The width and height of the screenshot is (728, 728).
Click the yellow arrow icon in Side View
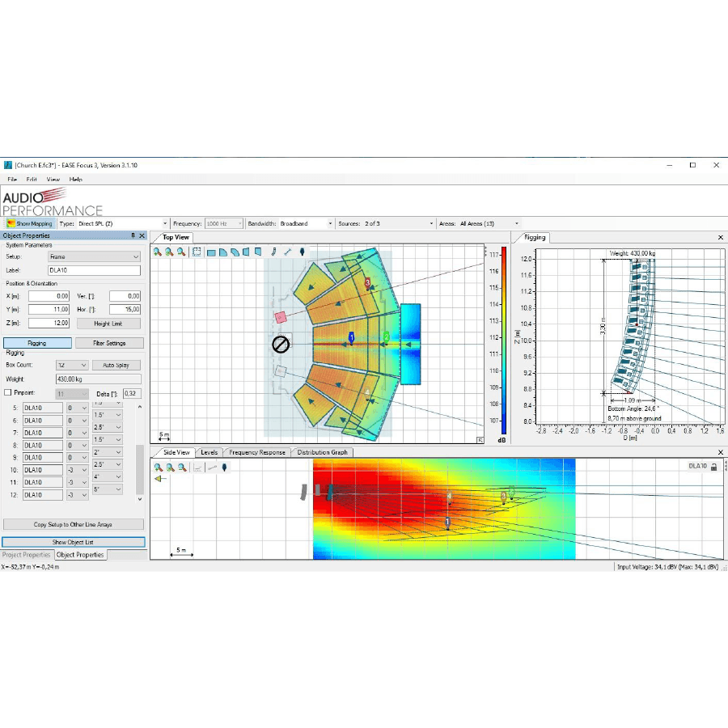tap(159, 479)
